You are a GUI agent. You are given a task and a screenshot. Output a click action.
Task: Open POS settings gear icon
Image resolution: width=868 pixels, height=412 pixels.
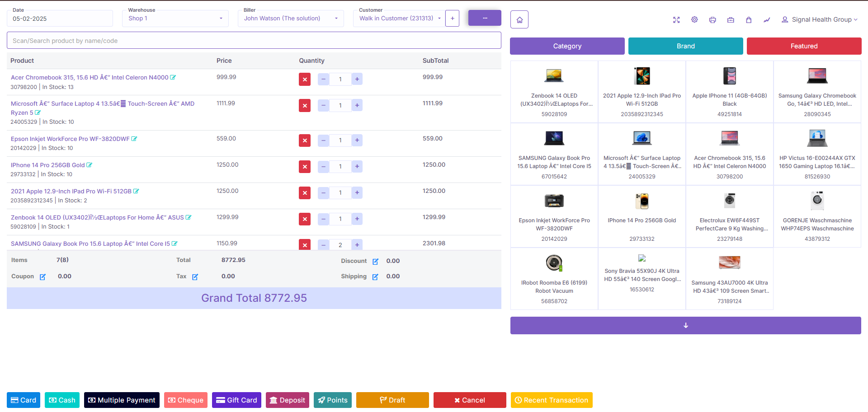click(694, 20)
